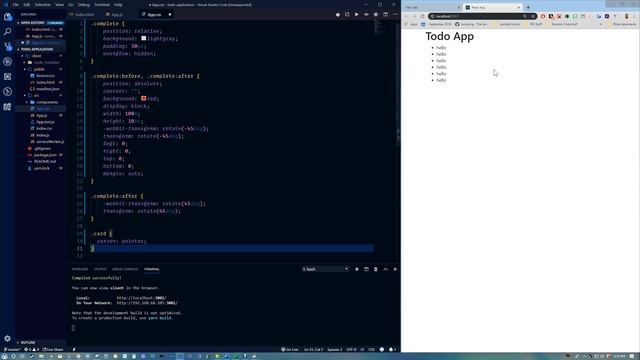This screenshot has height=360, width=640.
Task: Open yarn.lock in the explorer
Action: (x=41, y=168)
